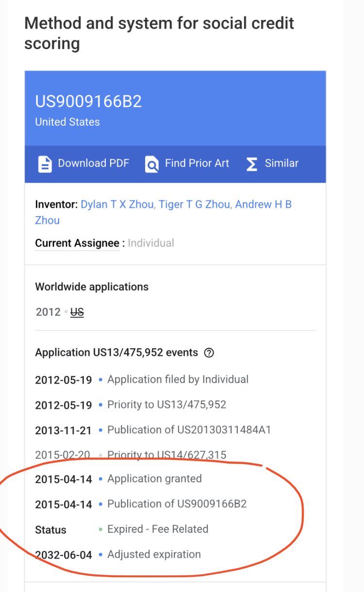364x592 pixels.
Task: Click the struck-through US worldwide application link
Action: point(77,312)
